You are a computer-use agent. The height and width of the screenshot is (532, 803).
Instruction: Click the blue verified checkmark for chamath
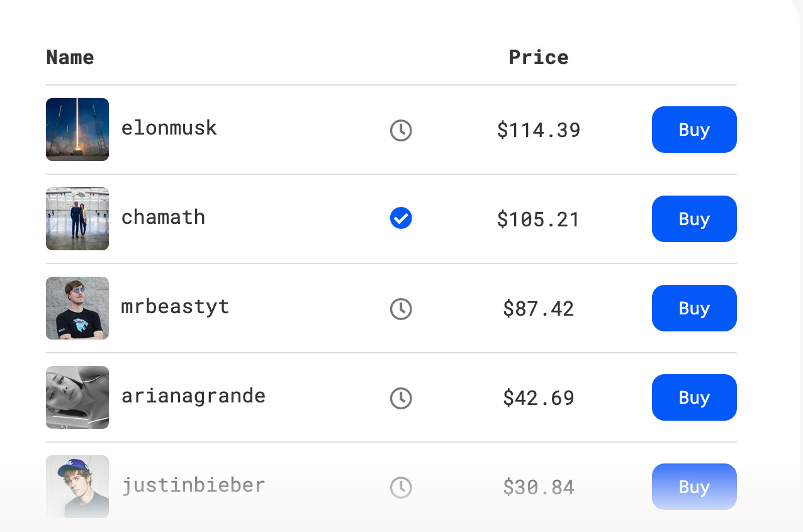[401, 218]
